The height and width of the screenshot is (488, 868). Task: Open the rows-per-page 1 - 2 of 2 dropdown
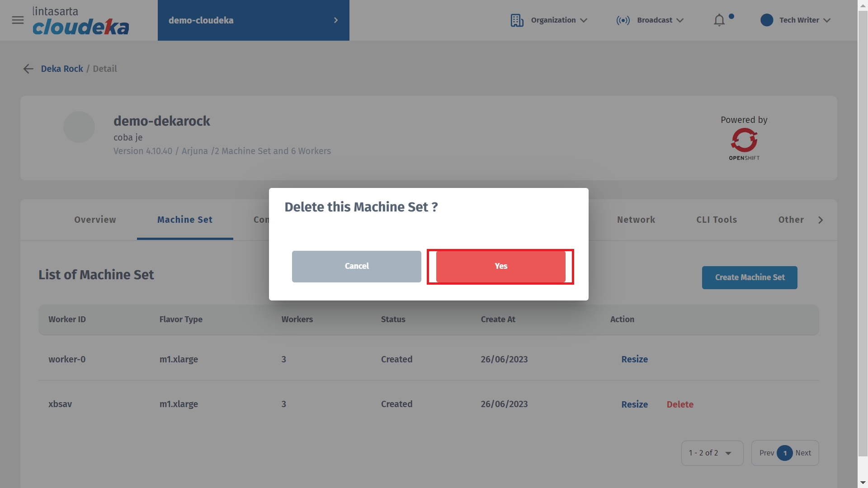click(x=712, y=453)
